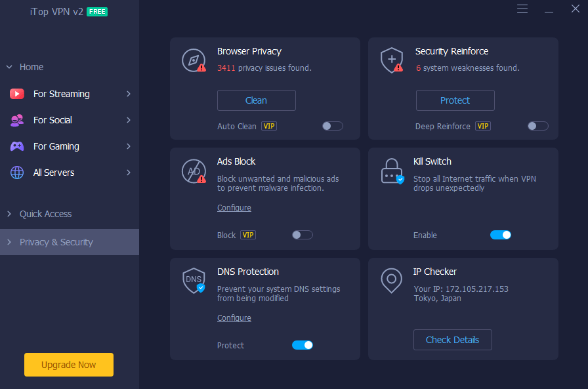Select All Servers in sidebar

[70, 173]
